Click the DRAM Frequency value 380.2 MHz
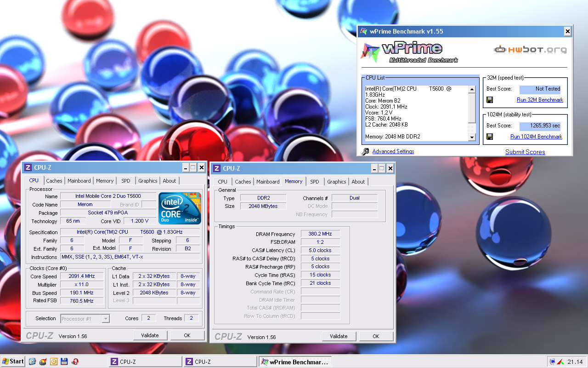Image resolution: width=588 pixels, height=368 pixels. tap(320, 234)
